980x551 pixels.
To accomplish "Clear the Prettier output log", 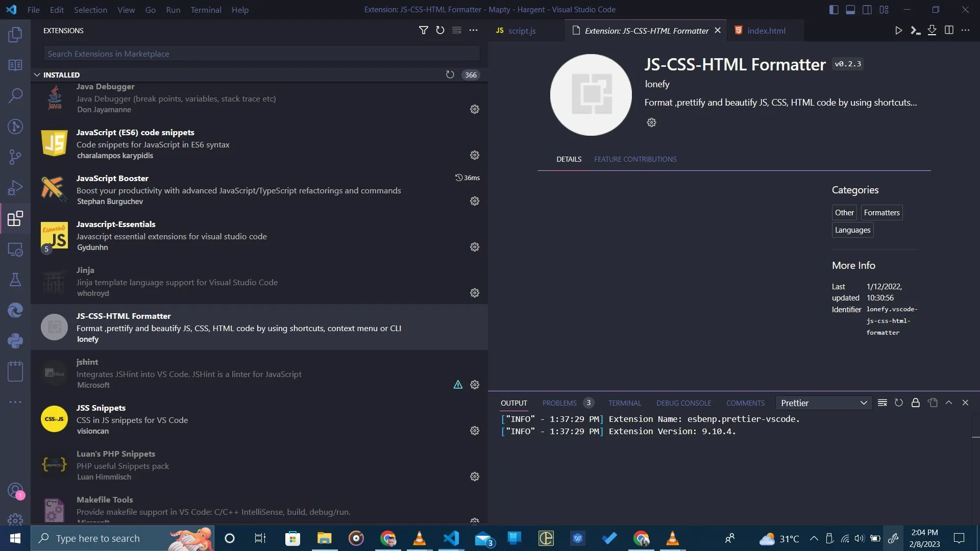I will 882,403.
